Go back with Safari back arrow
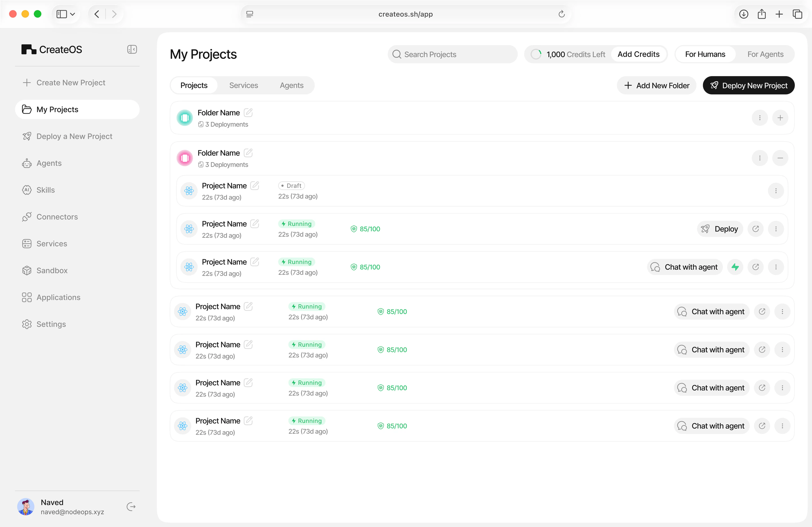This screenshot has height=527, width=812. [x=96, y=14]
